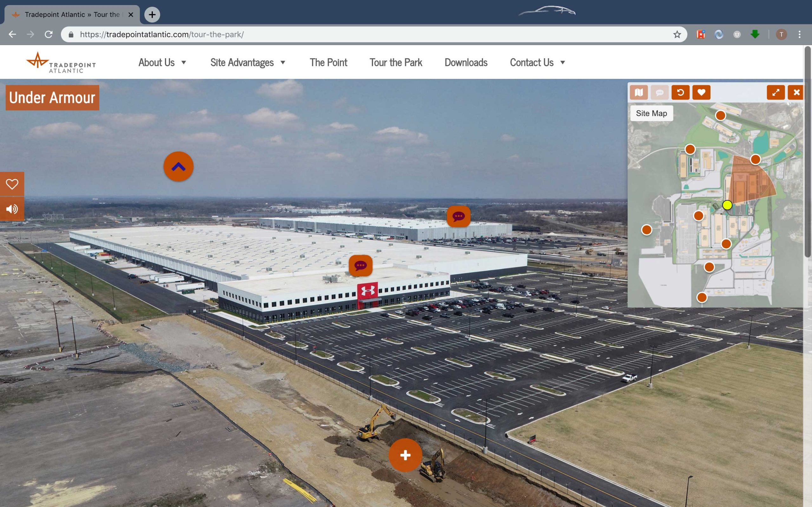Click the yellow current-location map marker
Image resolution: width=812 pixels, height=507 pixels.
pos(727,205)
